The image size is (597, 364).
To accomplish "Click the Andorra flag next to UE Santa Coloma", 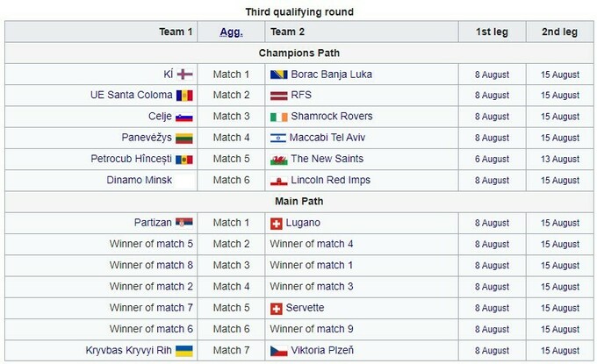I will coord(184,96).
